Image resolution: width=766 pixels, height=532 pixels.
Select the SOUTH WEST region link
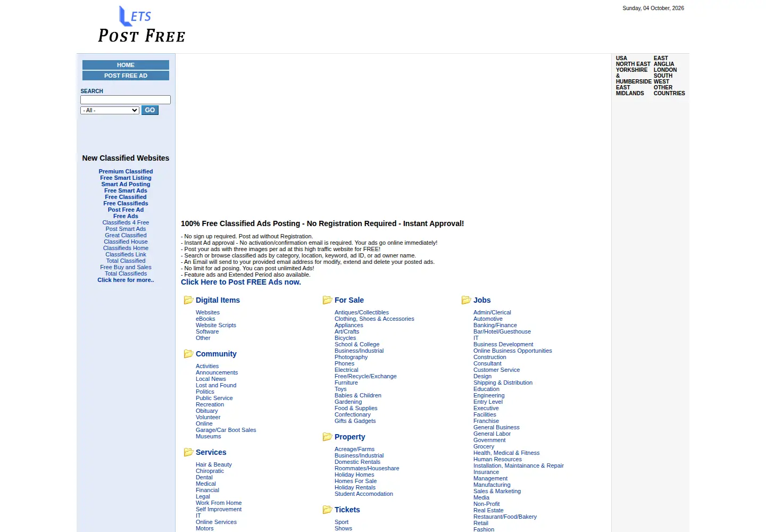click(x=663, y=79)
